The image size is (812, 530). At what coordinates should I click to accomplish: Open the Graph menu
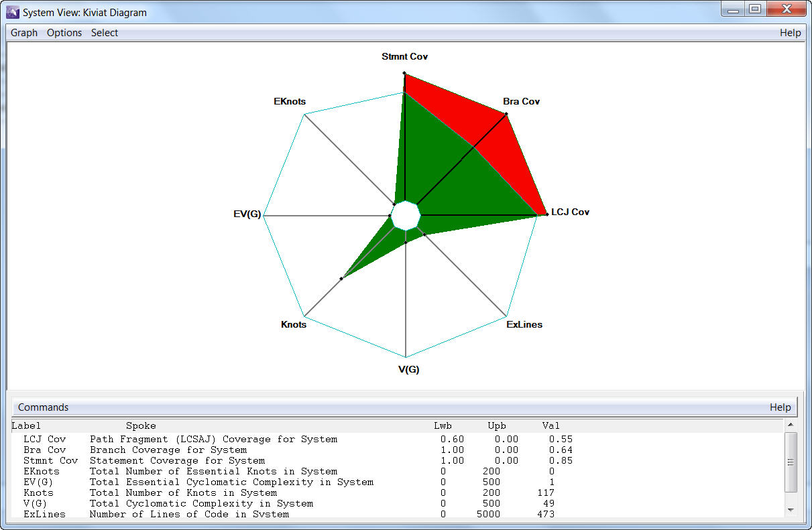click(x=24, y=33)
